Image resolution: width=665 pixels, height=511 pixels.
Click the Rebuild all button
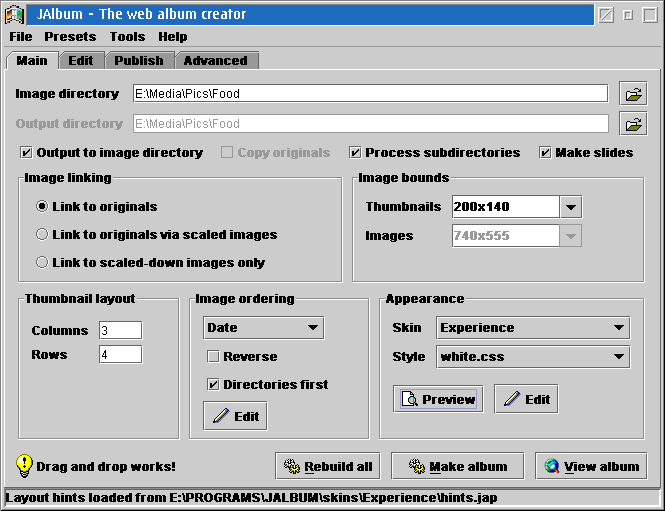(x=327, y=466)
